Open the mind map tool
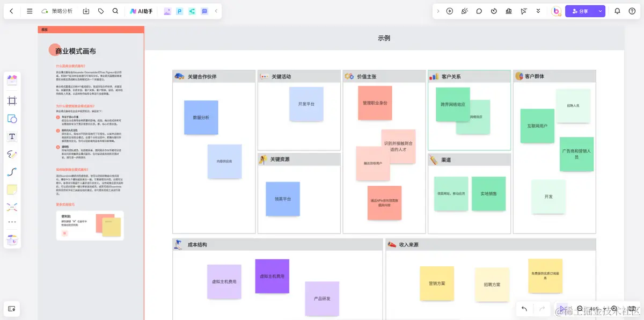Viewport: 644px width, 320px height. (11, 207)
